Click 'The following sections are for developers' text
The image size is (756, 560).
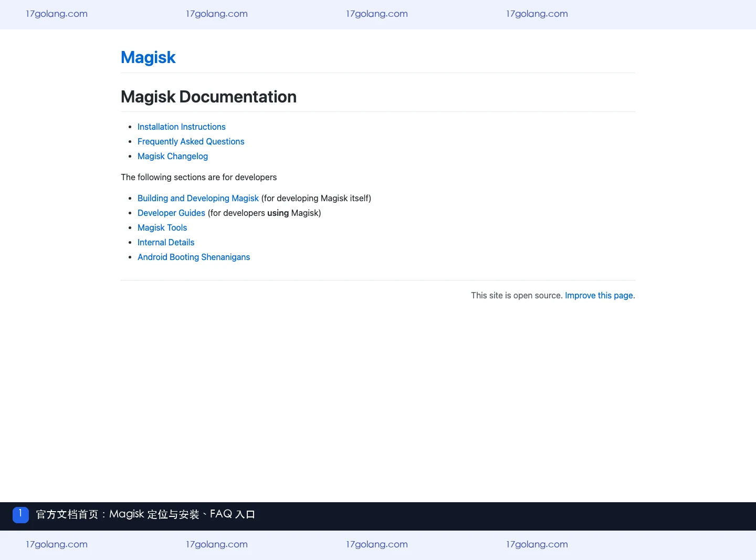[198, 177]
